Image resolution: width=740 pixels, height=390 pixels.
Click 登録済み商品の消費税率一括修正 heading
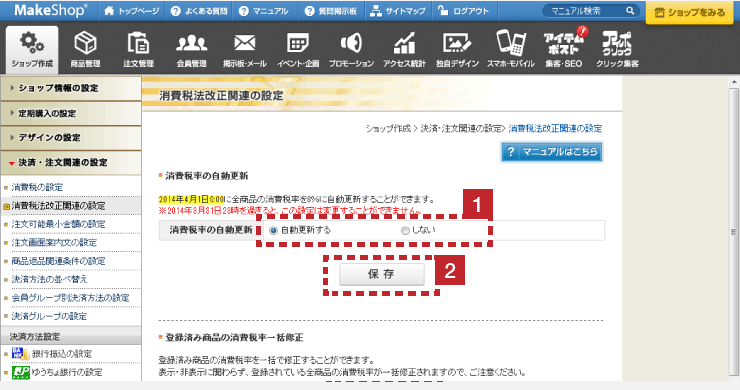(x=234, y=338)
